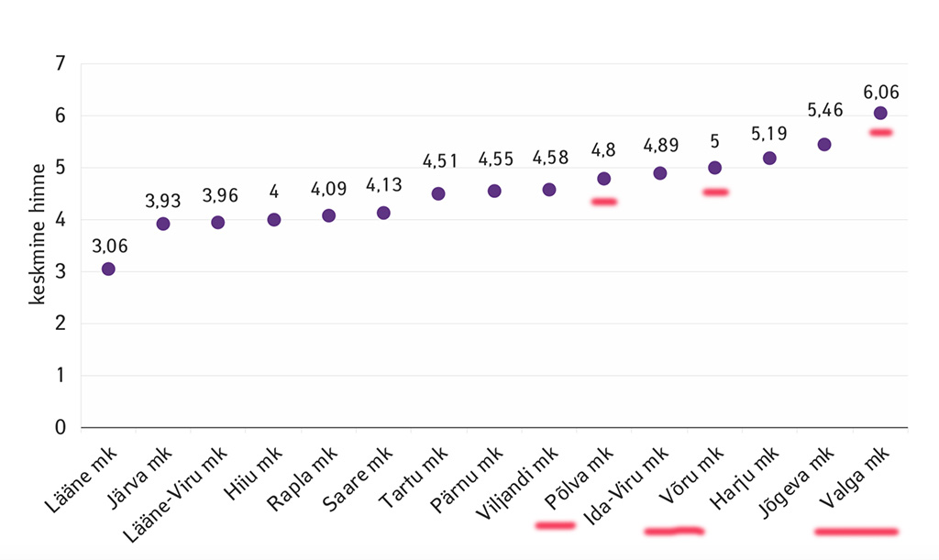
Task: Click the 3,06 value label
Action: pyautogui.click(x=108, y=246)
